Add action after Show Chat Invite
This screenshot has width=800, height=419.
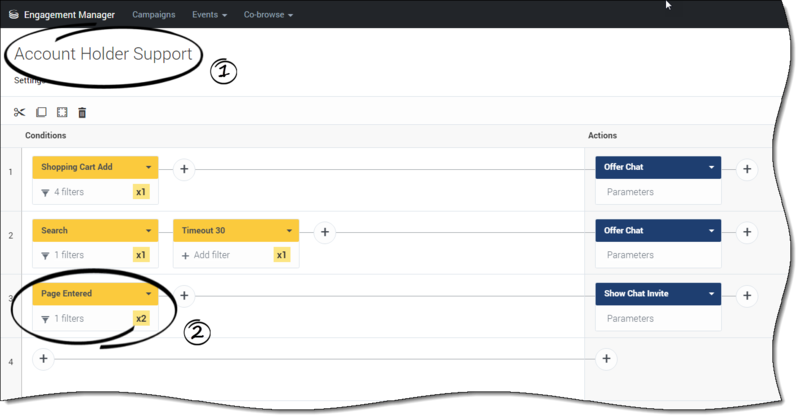click(x=747, y=295)
